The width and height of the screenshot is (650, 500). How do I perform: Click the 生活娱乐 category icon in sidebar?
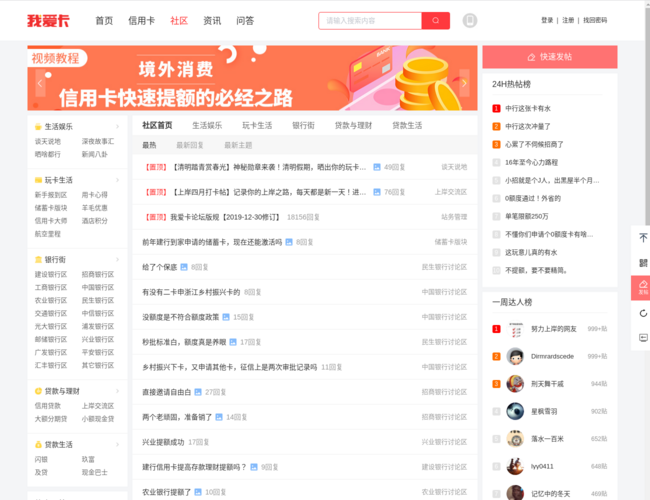pyautogui.click(x=38, y=126)
